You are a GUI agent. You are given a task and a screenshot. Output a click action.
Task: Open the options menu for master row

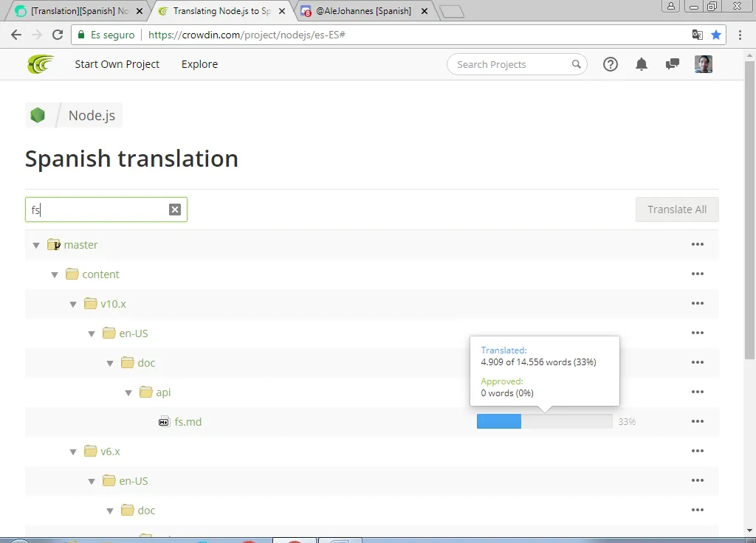click(x=698, y=244)
